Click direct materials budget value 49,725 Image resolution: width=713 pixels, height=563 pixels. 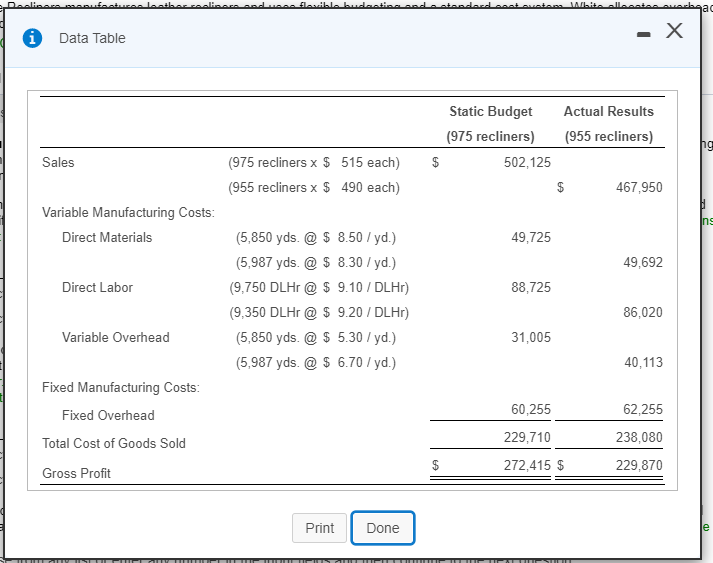tap(531, 237)
